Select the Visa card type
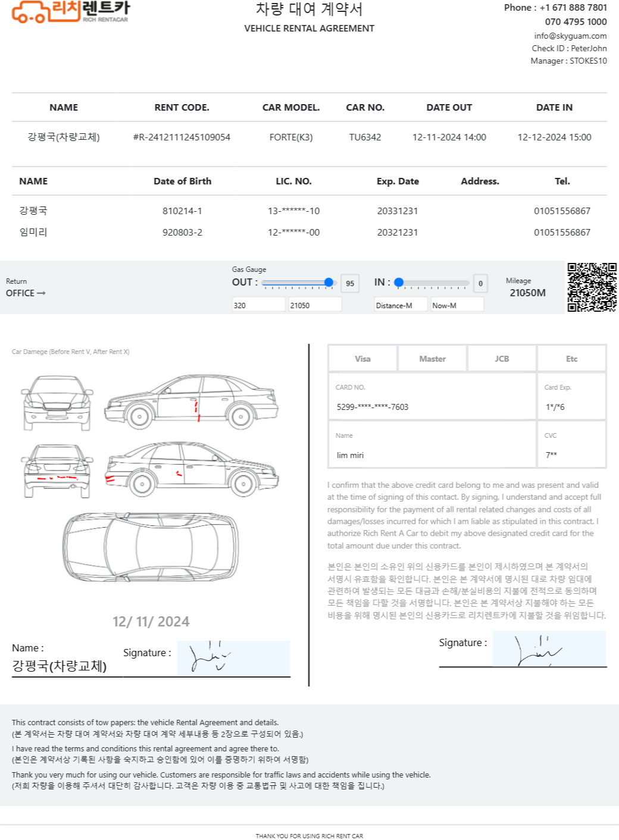619x840 pixels. tap(362, 359)
